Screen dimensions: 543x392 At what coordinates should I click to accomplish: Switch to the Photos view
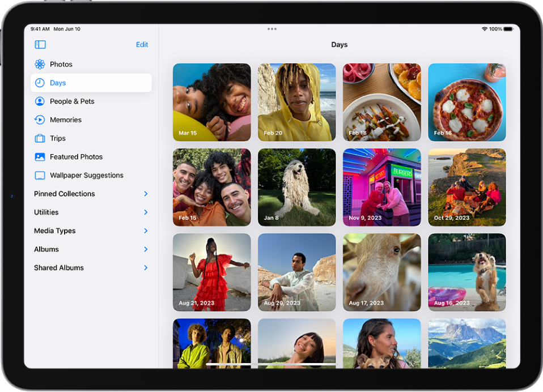click(x=62, y=64)
